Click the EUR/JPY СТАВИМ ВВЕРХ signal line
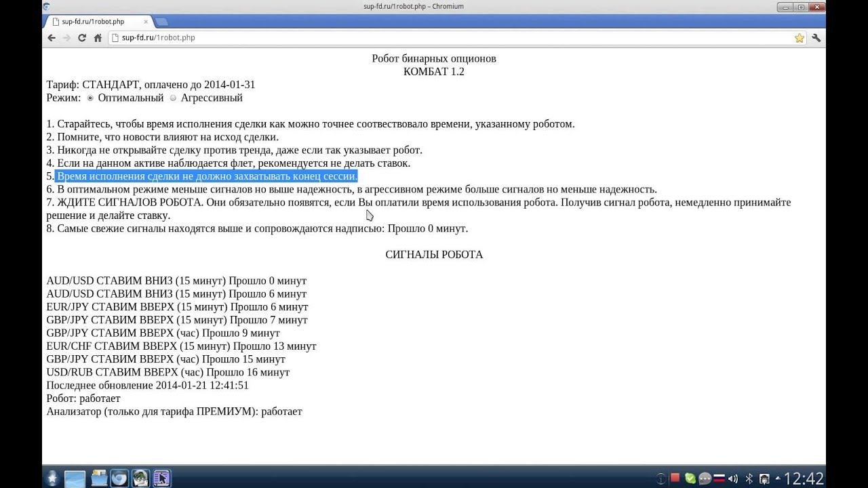The height and width of the screenshot is (488, 868). (177, 306)
